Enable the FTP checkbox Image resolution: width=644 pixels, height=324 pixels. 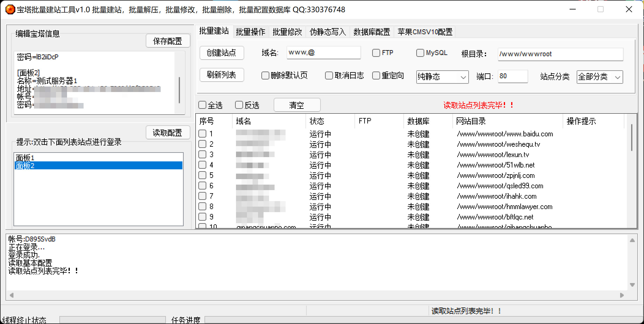[x=376, y=53]
